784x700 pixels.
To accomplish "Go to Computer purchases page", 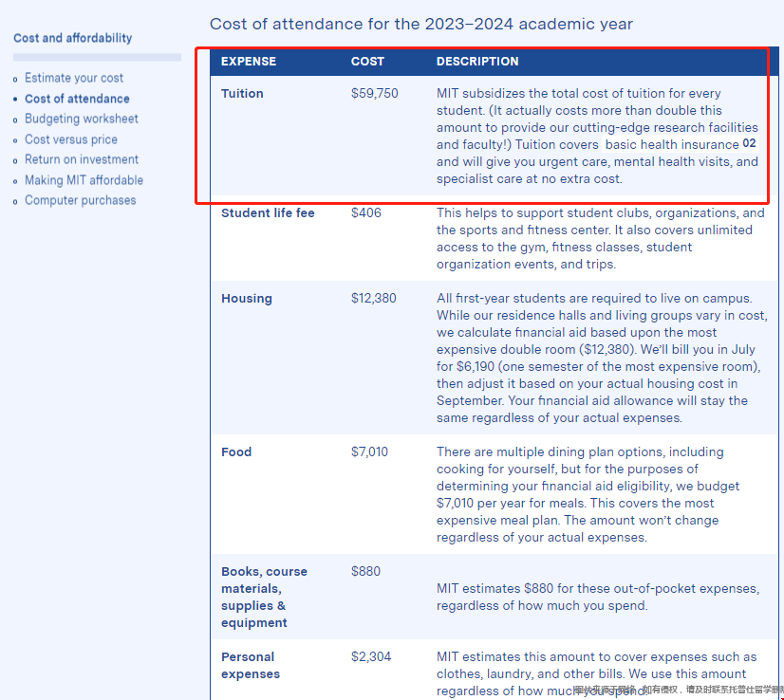I will [x=81, y=200].
